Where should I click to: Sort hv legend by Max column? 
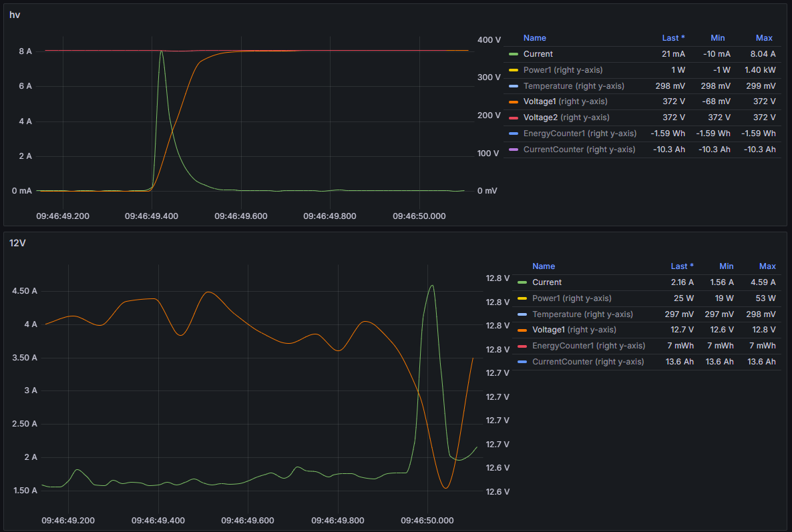(x=764, y=38)
